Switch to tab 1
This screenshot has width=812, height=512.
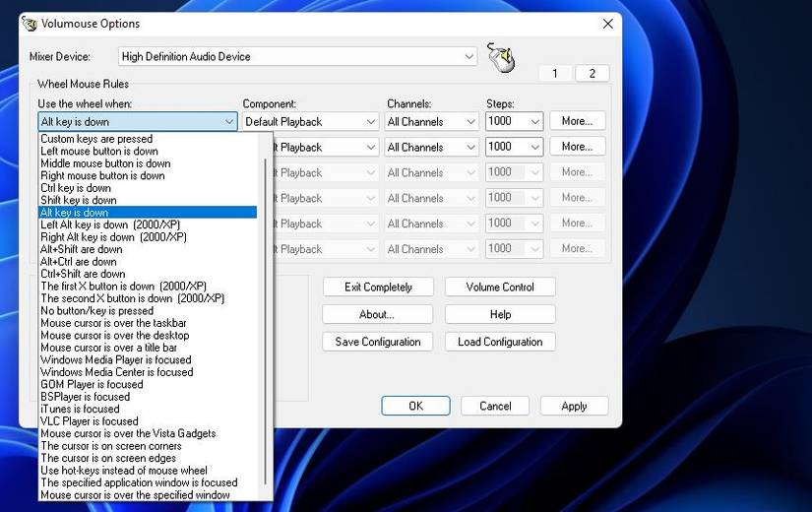point(555,73)
